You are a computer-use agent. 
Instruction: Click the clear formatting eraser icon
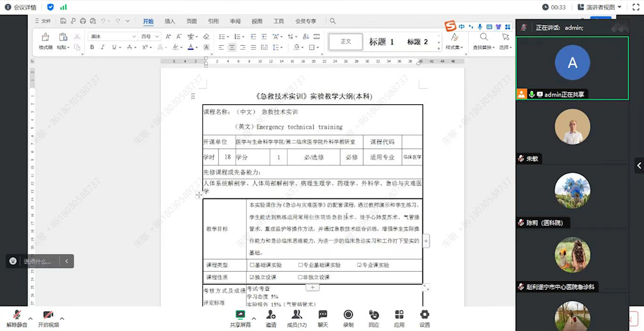206,37
